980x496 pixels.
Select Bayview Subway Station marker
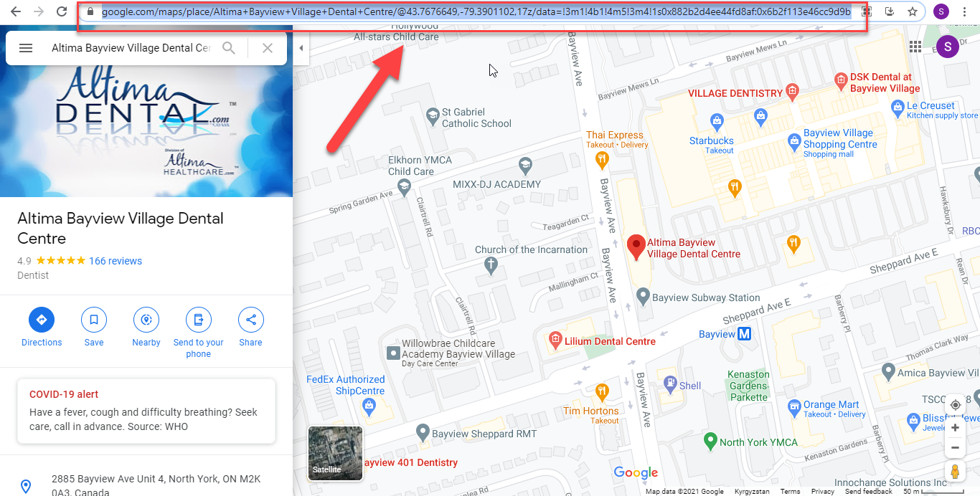[x=643, y=295]
